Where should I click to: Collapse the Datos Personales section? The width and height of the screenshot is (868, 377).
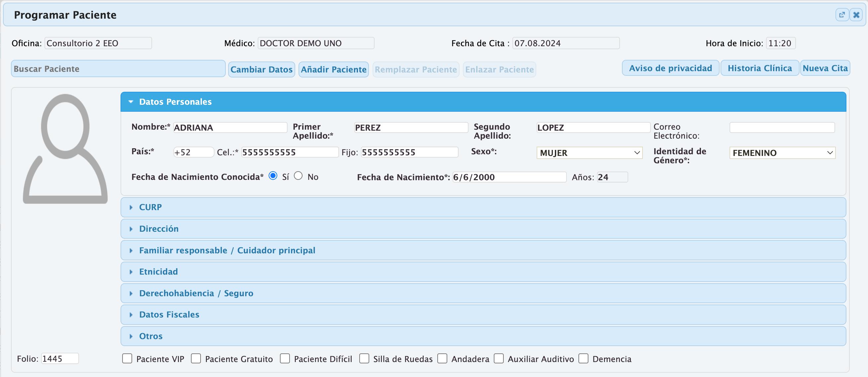[483, 102]
